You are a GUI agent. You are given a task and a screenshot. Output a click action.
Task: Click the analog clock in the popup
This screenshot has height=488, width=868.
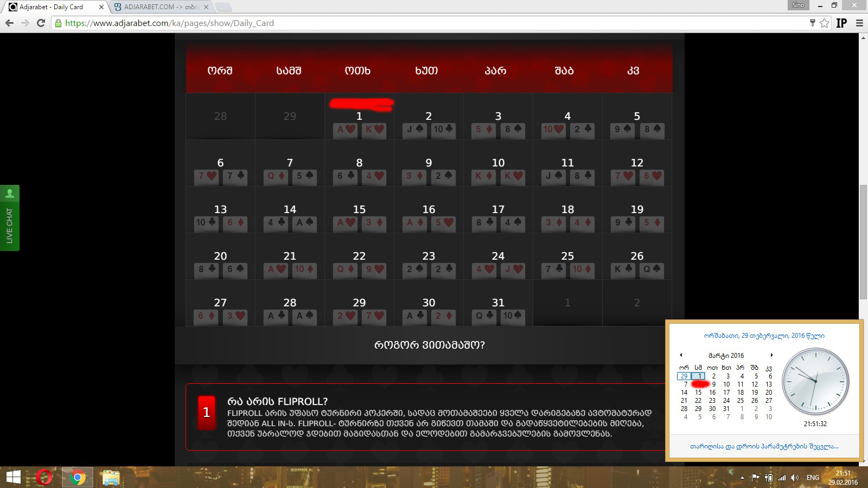pyautogui.click(x=815, y=381)
